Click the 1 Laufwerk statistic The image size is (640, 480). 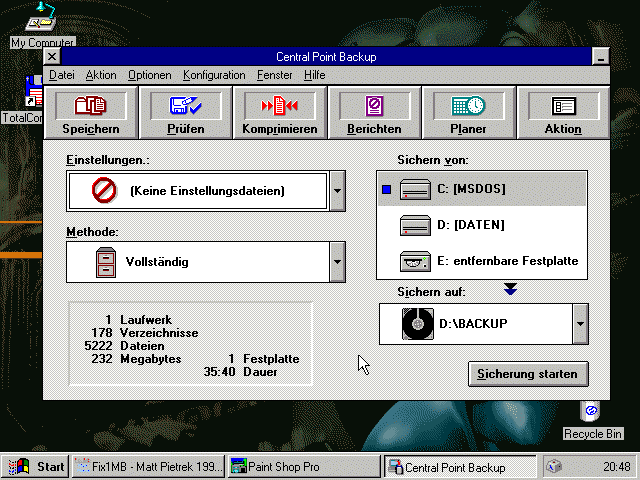pyautogui.click(x=138, y=320)
